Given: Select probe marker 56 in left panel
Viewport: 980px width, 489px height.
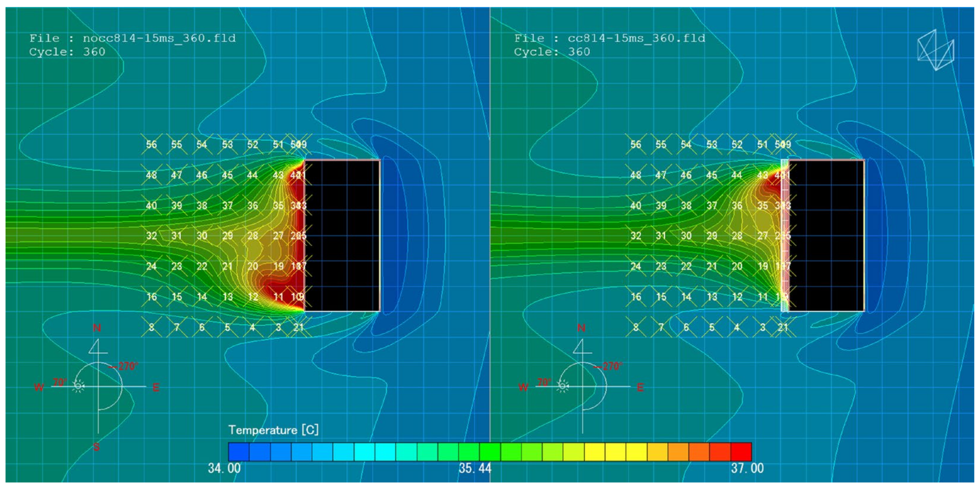Looking at the screenshot, I should (151, 144).
